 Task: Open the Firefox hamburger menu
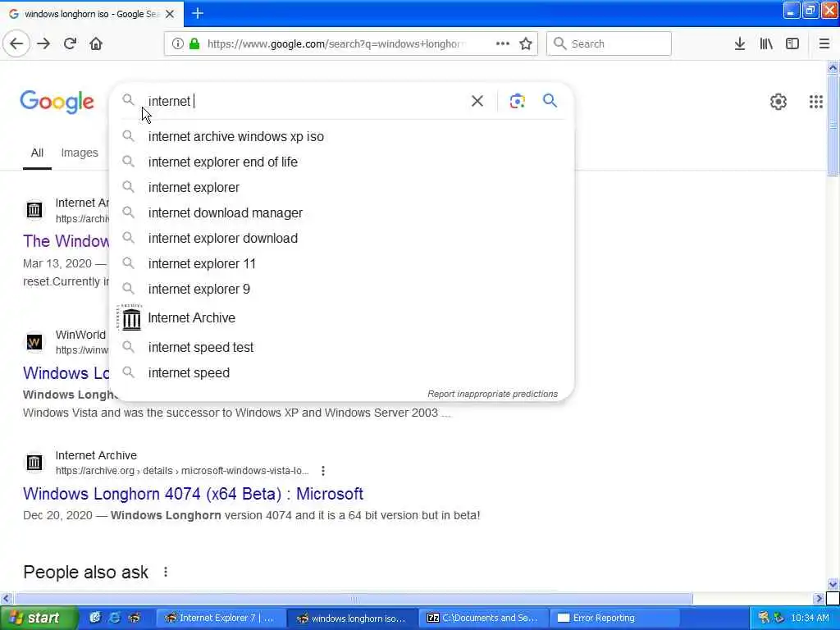point(824,44)
